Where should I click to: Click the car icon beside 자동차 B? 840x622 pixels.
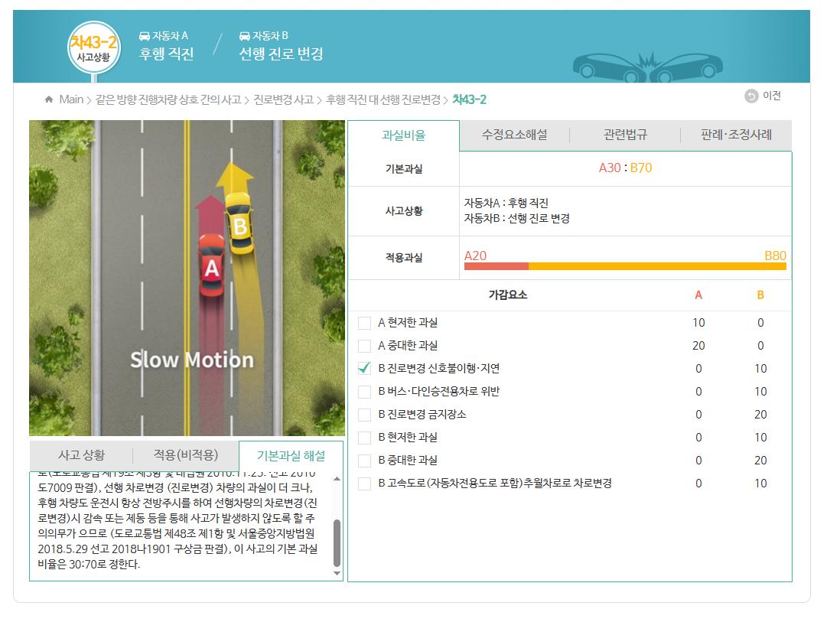(x=245, y=36)
